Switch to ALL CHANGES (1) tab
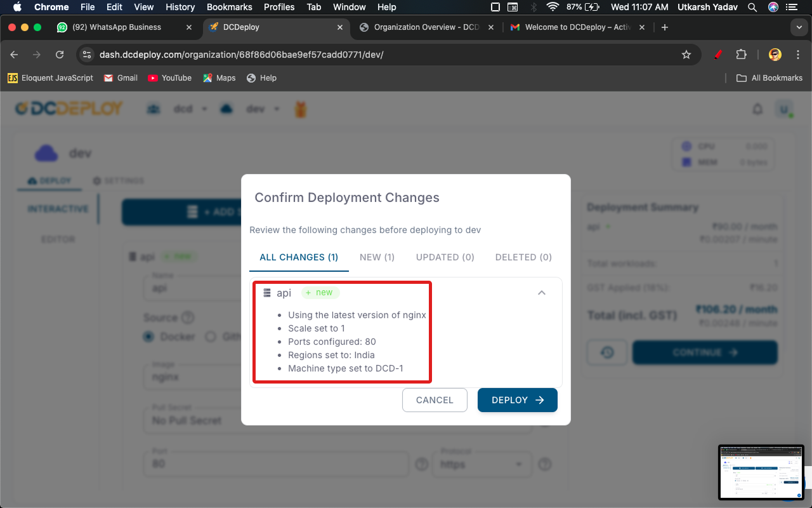812x508 pixels. pyautogui.click(x=299, y=257)
